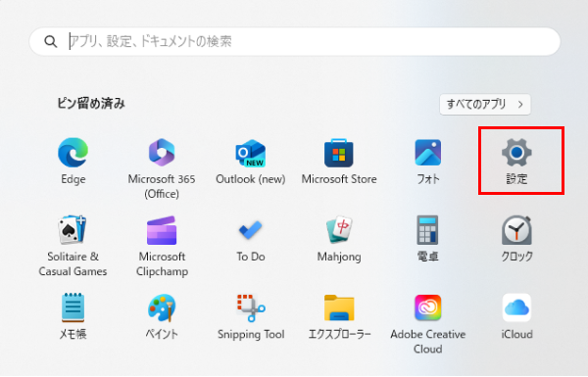588x377 pixels.
Task: Open the 設定 settings gear app
Action: (516, 162)
